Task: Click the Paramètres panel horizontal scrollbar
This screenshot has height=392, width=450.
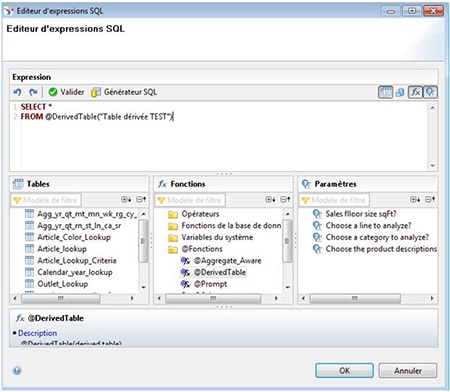Action: (355, 298)
